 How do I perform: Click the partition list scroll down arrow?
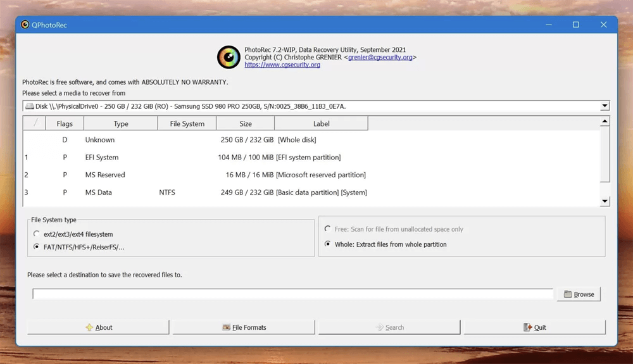coord(605,201)
